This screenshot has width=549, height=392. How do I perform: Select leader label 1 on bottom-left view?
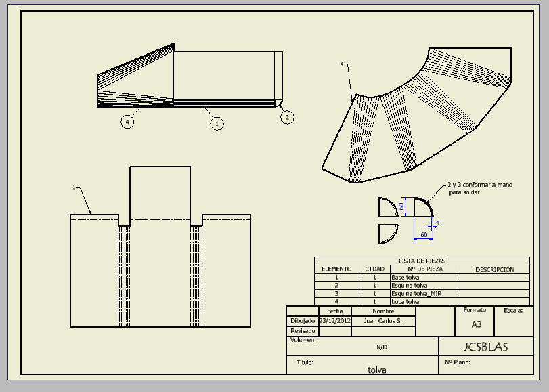(74, 186)
